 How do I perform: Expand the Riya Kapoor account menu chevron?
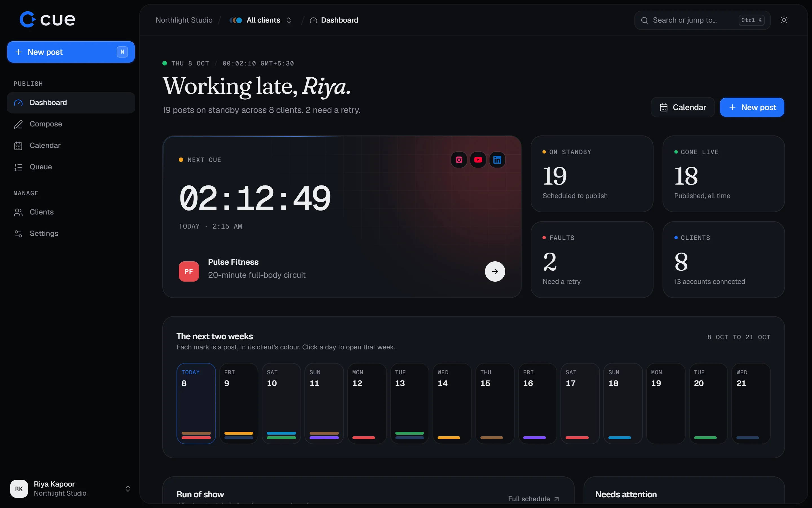pos(128,489)
